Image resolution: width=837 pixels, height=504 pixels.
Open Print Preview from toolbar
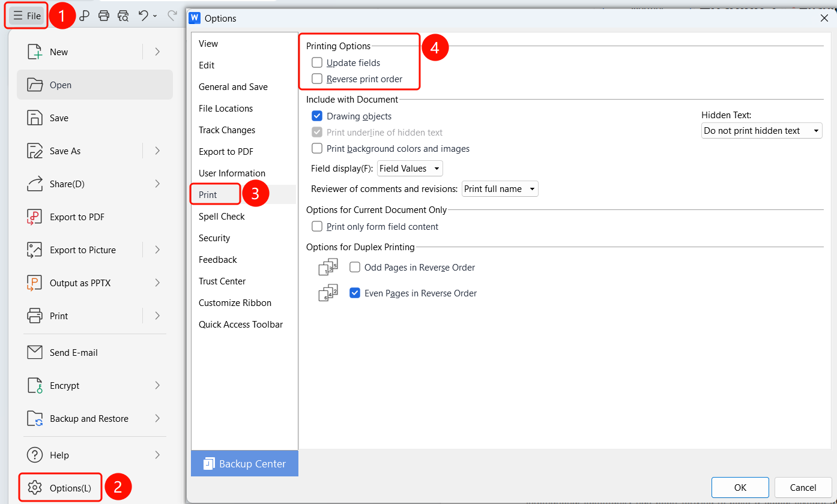click(123, 16)
